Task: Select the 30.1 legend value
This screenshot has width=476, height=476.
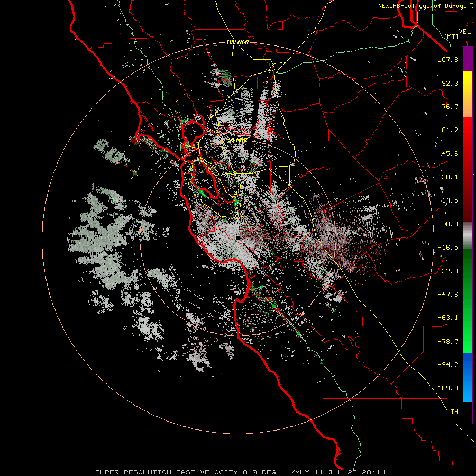Action: (x=450, y=177)
